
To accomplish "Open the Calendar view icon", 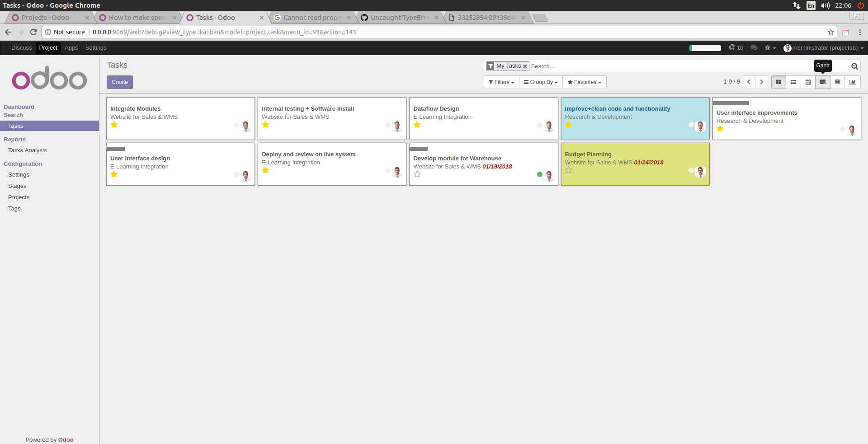I will (x=808, y=82).
